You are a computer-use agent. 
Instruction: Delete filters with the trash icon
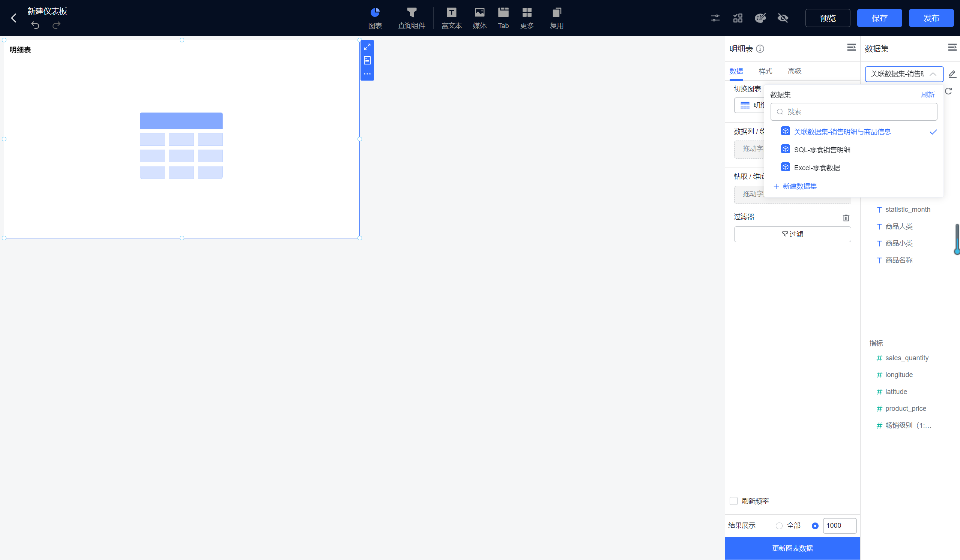[x=846, y=218]
